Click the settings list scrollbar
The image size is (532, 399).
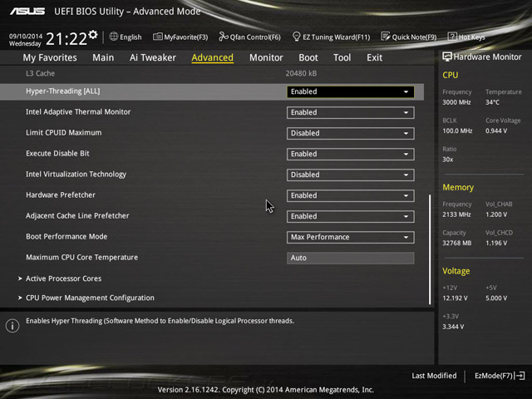click(x=430, y=249)
